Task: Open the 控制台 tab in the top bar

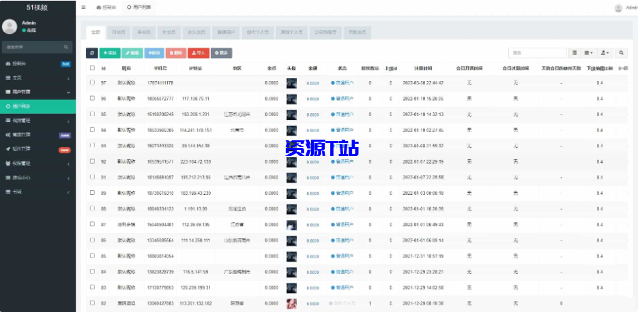Action: click(106, 7)
